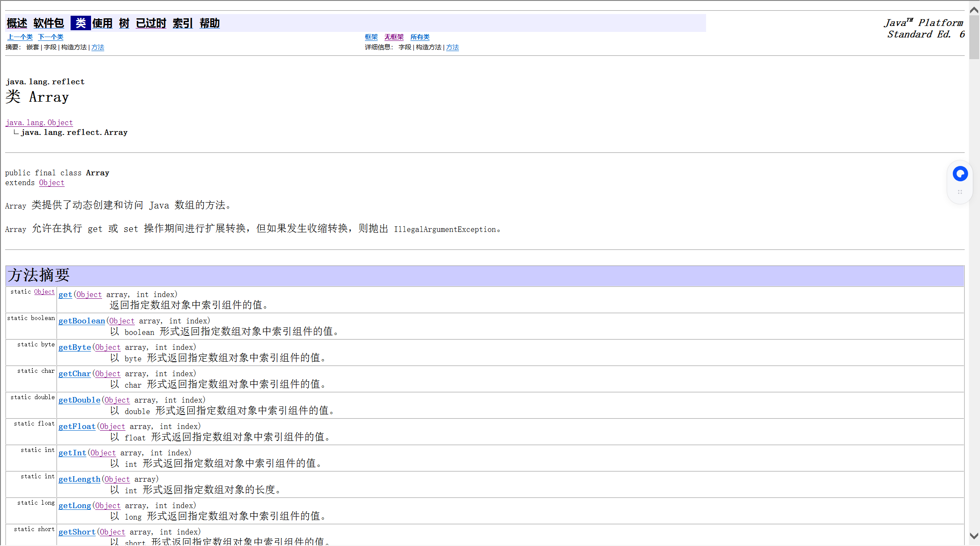The image size is (980, 546).
Task: Open the getLength method link
Action: [80, 479]
